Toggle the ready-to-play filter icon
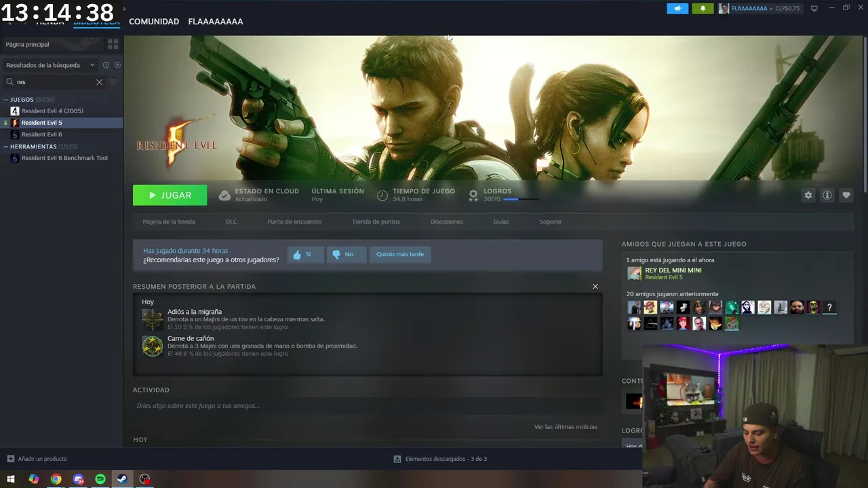868x488 pixels. pyautogui.click(x=117, y=65)
